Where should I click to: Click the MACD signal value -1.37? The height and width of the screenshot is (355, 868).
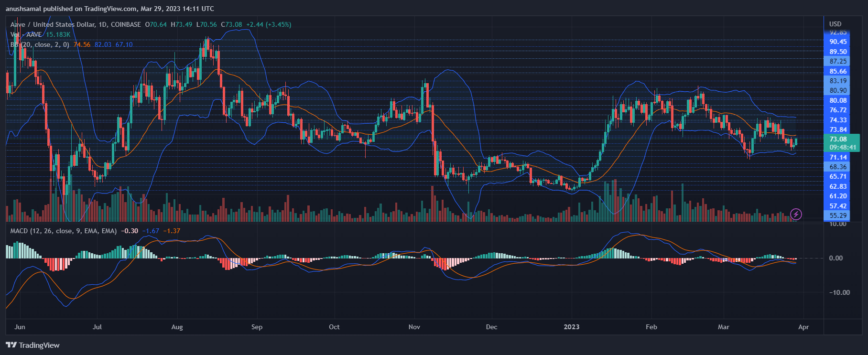point(172,231)
